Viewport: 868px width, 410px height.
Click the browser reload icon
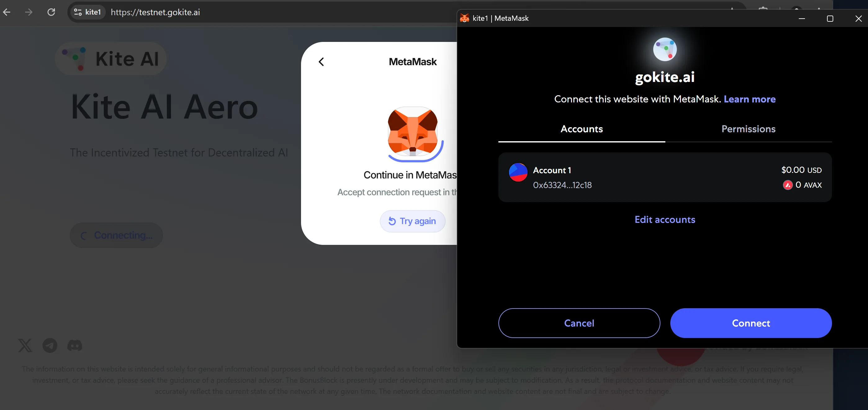51,12
